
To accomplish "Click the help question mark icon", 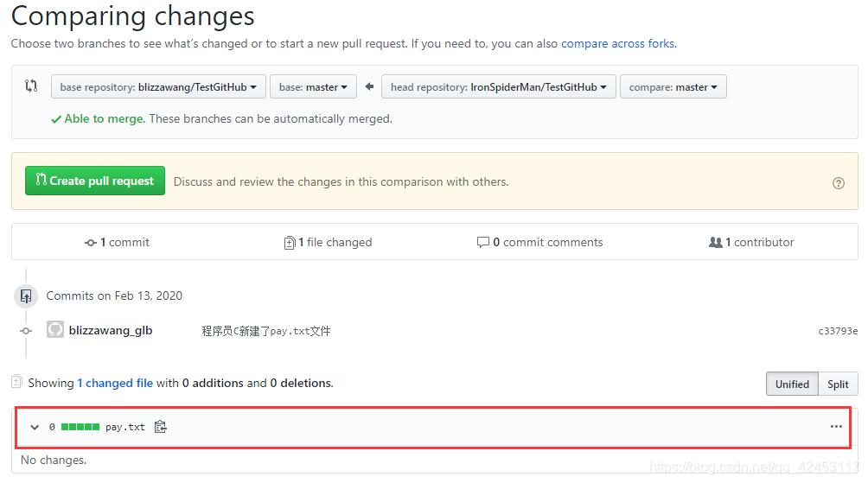I will coord(838,182).
